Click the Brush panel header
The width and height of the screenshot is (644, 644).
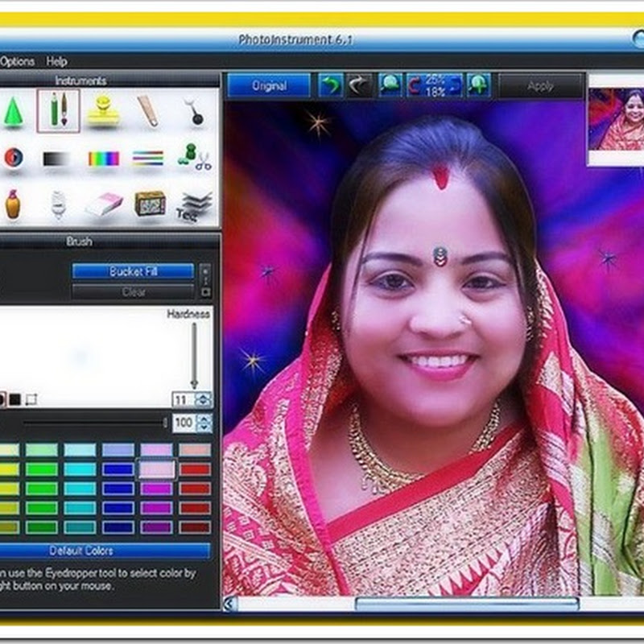pos(79,241)
